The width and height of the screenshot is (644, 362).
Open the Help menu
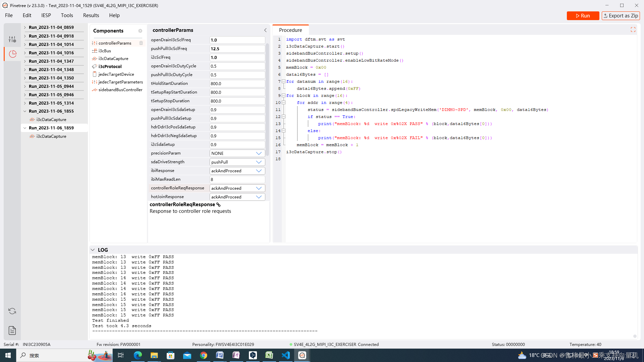point(114,15)
